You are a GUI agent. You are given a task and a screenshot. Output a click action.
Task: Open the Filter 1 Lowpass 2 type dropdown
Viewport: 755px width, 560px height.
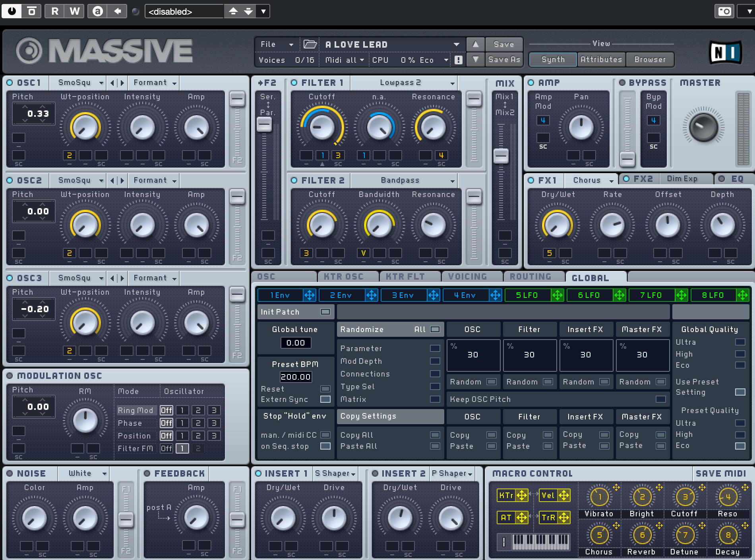pyautogui.click(x=404, y=83)
